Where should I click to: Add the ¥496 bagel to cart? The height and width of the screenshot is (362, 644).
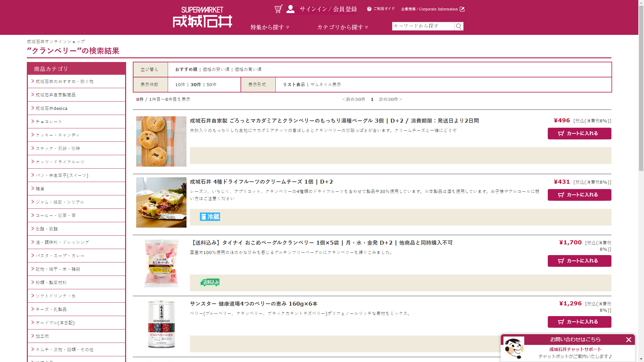(579, 133)
